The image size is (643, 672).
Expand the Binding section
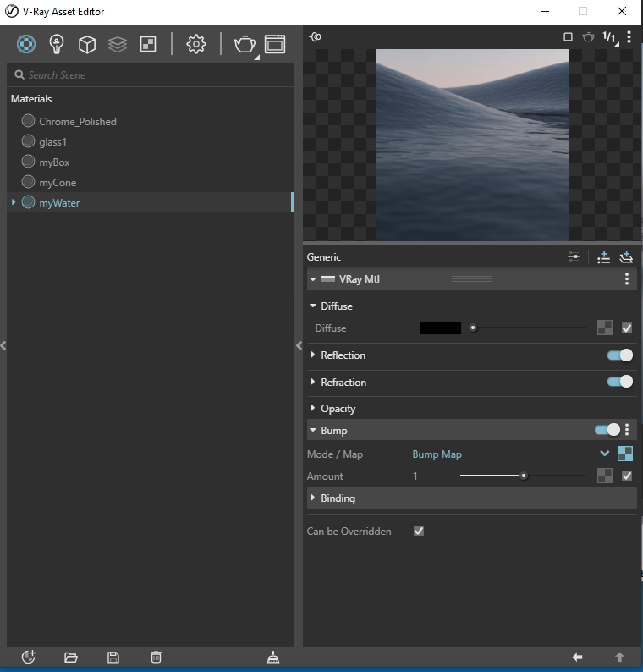pyautogui.click(x=313, y=498)
